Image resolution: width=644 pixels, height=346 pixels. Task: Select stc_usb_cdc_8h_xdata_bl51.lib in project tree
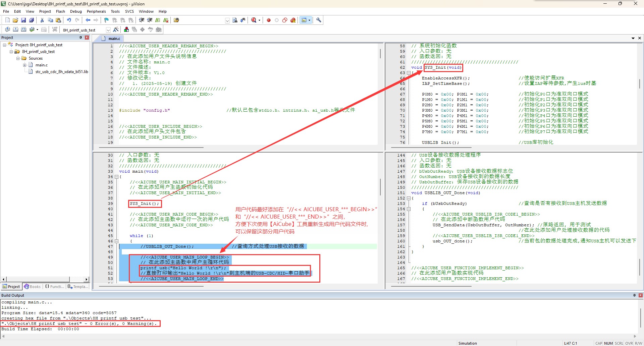[62, 72]
